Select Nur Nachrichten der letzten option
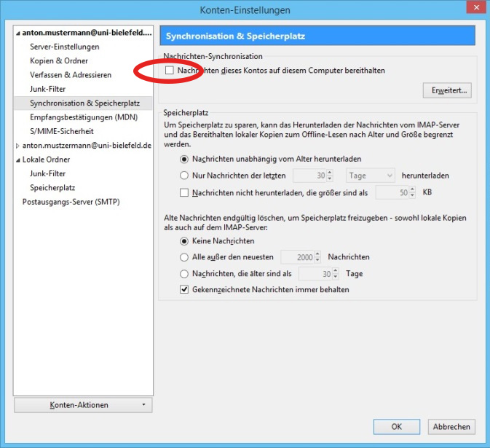Screen dimensions: 490x448 pyautogui.click(x=184, y=176)
